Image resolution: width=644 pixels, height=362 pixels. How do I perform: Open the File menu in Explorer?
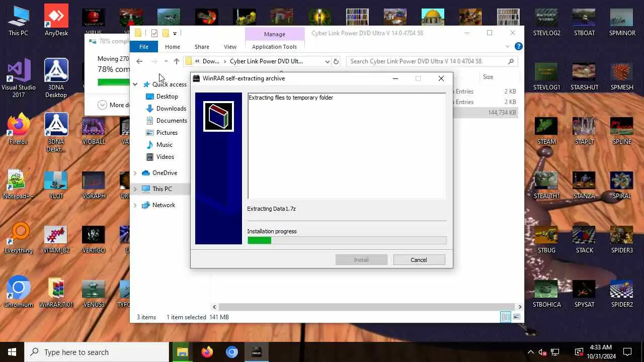tap(144, 47)
